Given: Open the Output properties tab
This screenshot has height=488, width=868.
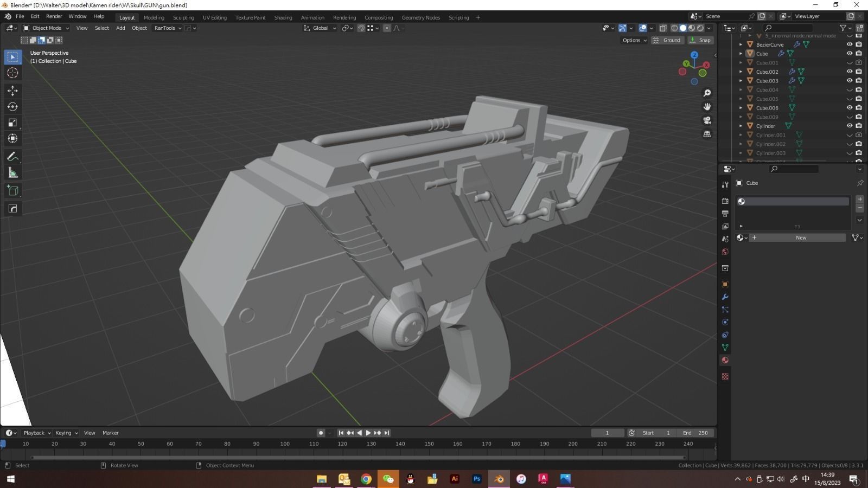Looking at the screenshot, I should point(725,214).
